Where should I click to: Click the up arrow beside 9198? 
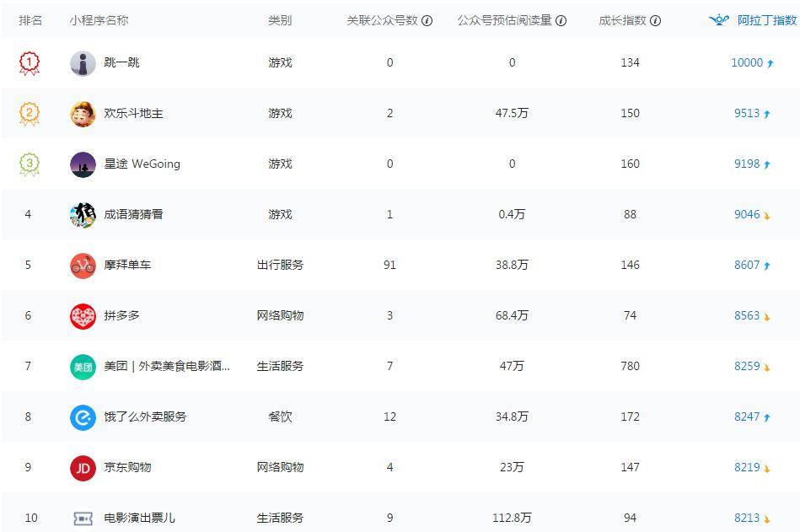(767, 164)
